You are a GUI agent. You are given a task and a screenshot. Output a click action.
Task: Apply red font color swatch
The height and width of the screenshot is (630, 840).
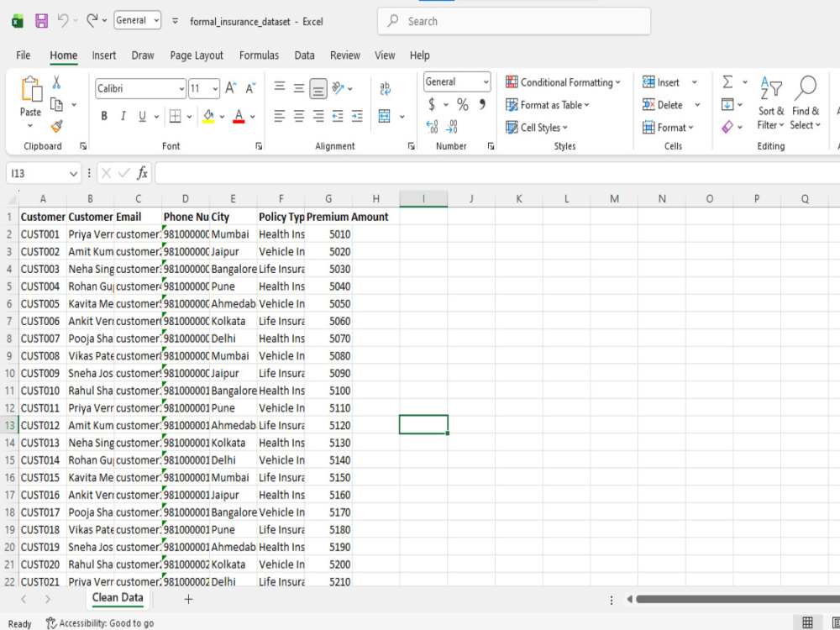pyautogui.click(x=239, y=116)
